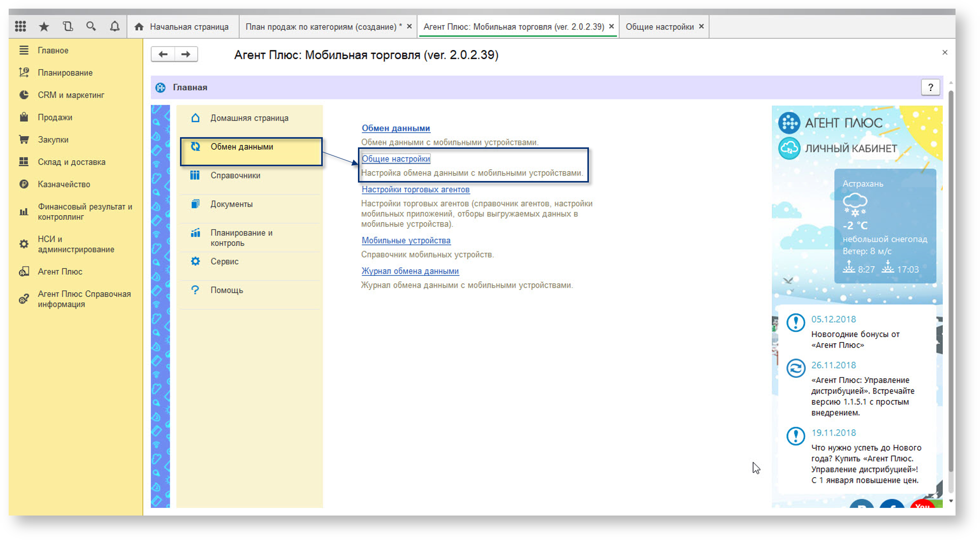Screen dimensions: 980x540
Task: Click the Личный кабинет cloud icon
Action: click(x=789, y=148)
